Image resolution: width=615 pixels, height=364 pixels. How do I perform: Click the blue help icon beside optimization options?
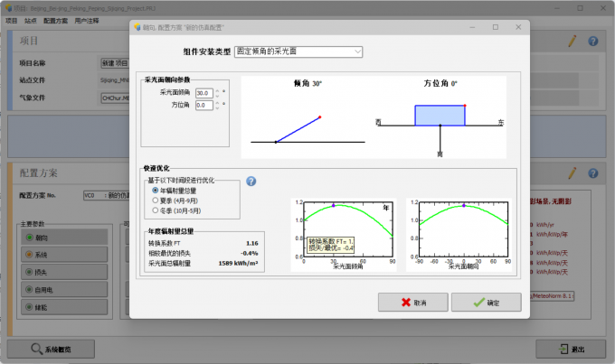point(251,181)
